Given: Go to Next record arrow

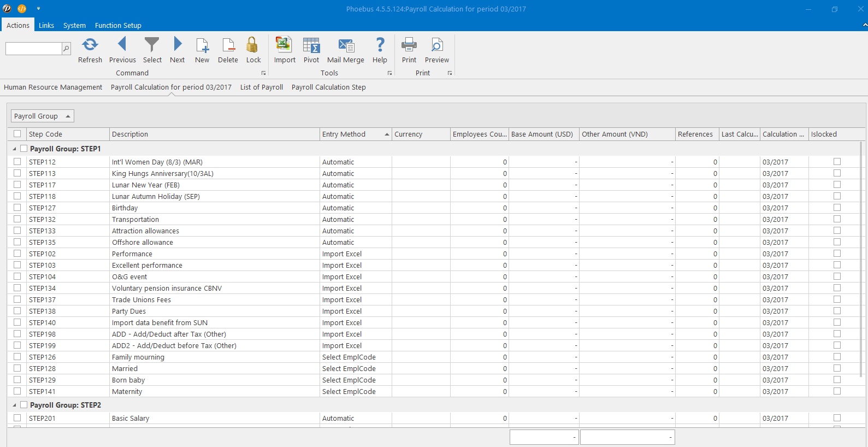Looking at the screenshot, I should [x=178, y=44].
